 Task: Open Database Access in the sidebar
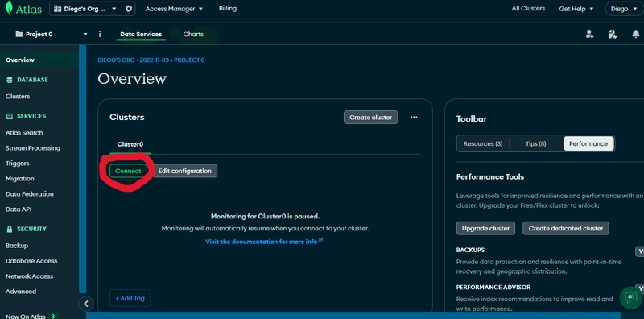coord(31,261)
